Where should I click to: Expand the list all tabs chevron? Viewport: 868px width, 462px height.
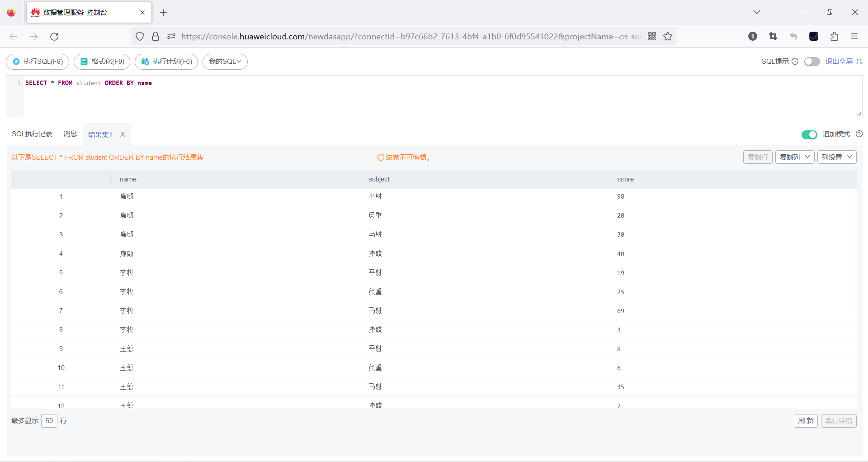tap(757, 12)
